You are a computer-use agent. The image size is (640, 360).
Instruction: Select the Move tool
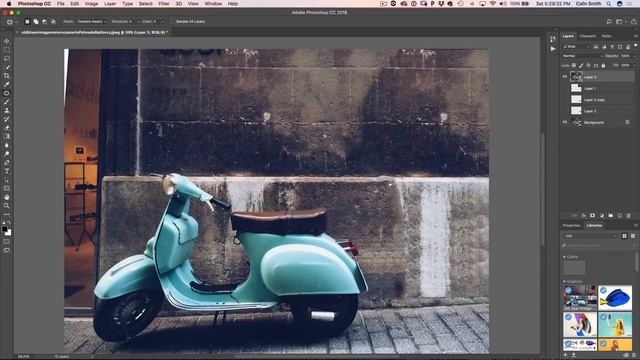click(7, 41)
